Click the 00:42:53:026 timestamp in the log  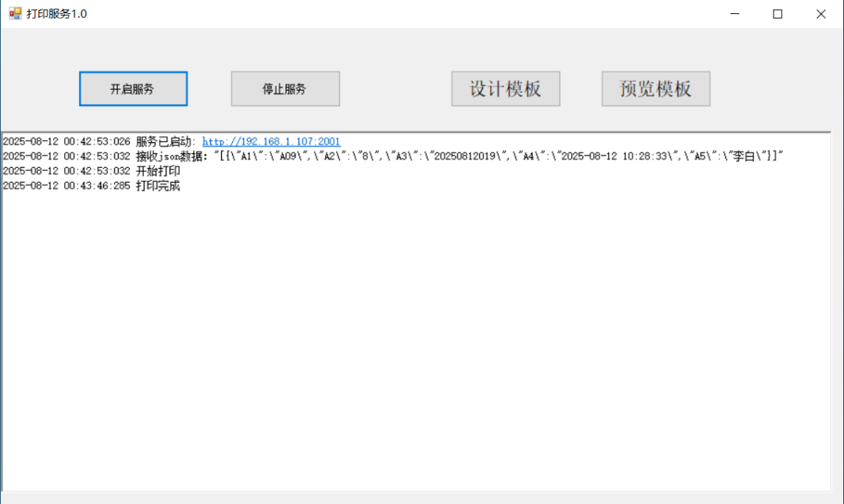(x=97, y=141)
